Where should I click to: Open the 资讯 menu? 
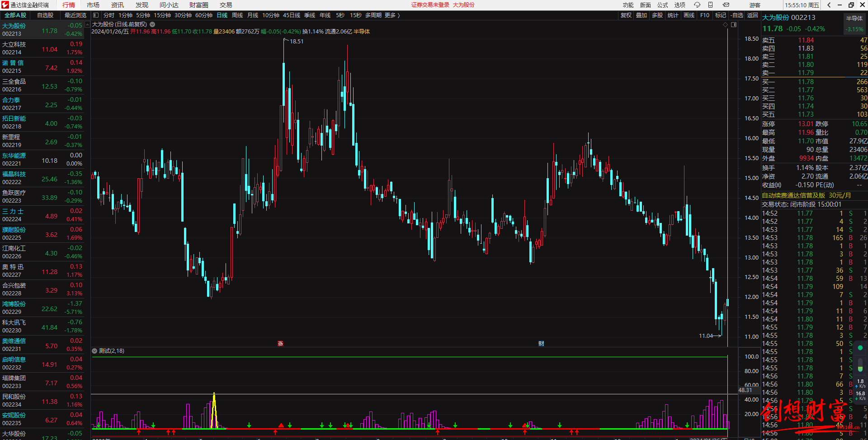click(x=118, y=5)
